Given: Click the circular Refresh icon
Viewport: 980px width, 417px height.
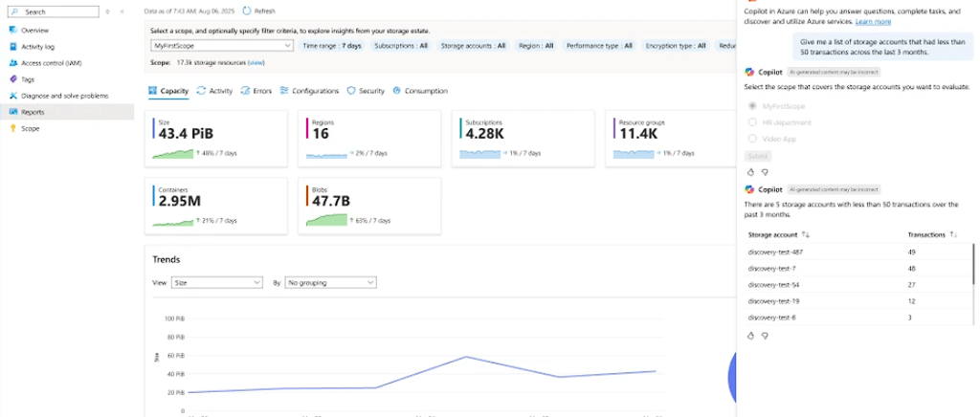Looking at the screenshot, I should point(247,11).
